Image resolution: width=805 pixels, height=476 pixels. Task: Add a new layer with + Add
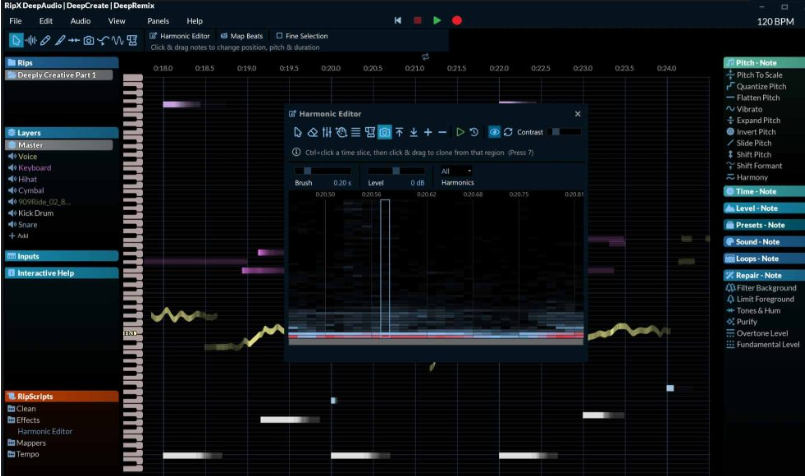[x=18, y=236]
